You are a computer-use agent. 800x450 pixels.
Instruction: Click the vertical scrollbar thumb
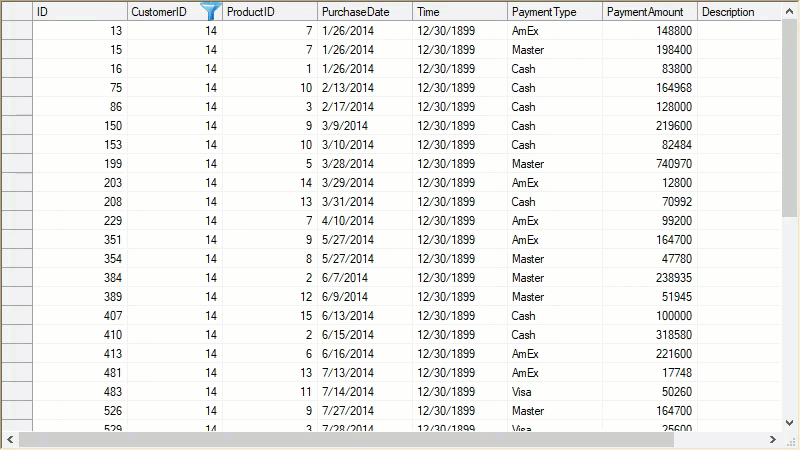(x=789, y=118)
